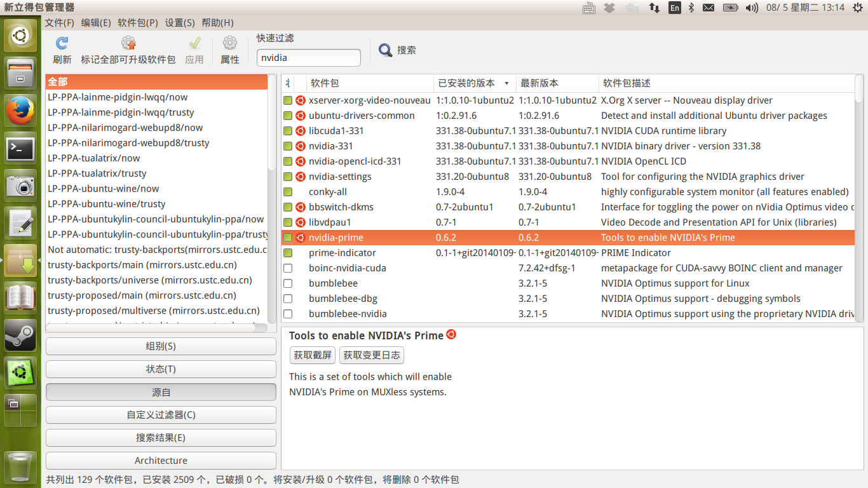The width and height of the screenshot is (868, 488).
Task: Open the File (文件) menu
Action: point(60,22)
